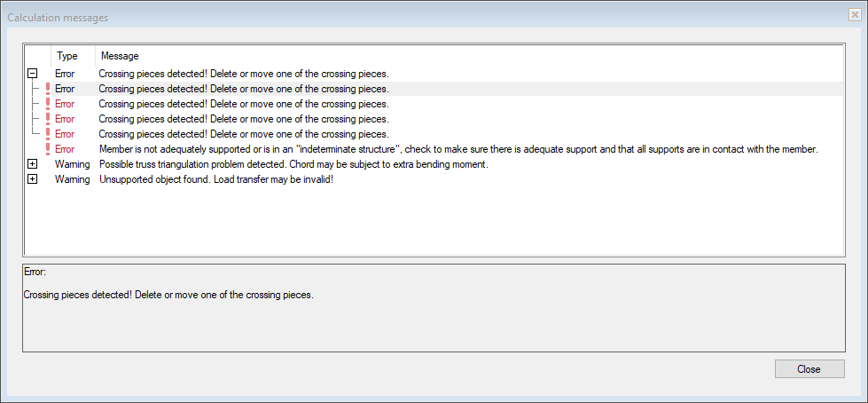Click the Message column header

pyautogui.click(x=120, y=56)
